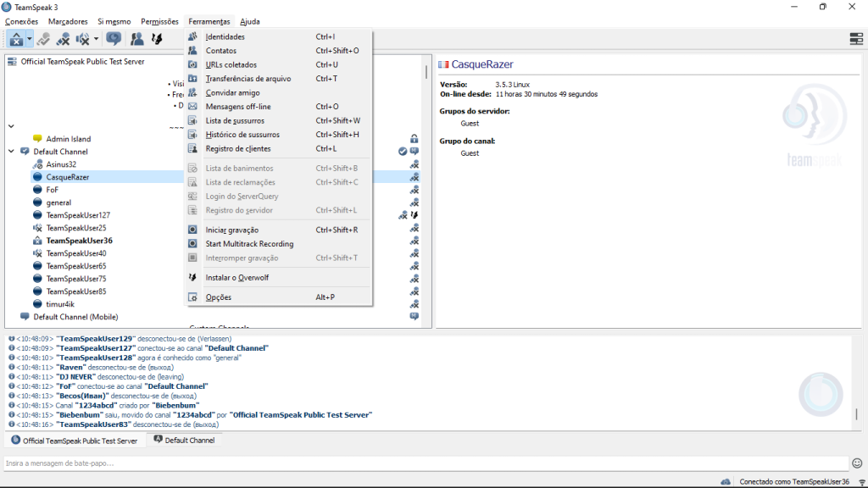Screen dimensions: 868x488
Task: Open connection info via signal strength icon
Action: (x=861, y=480)
